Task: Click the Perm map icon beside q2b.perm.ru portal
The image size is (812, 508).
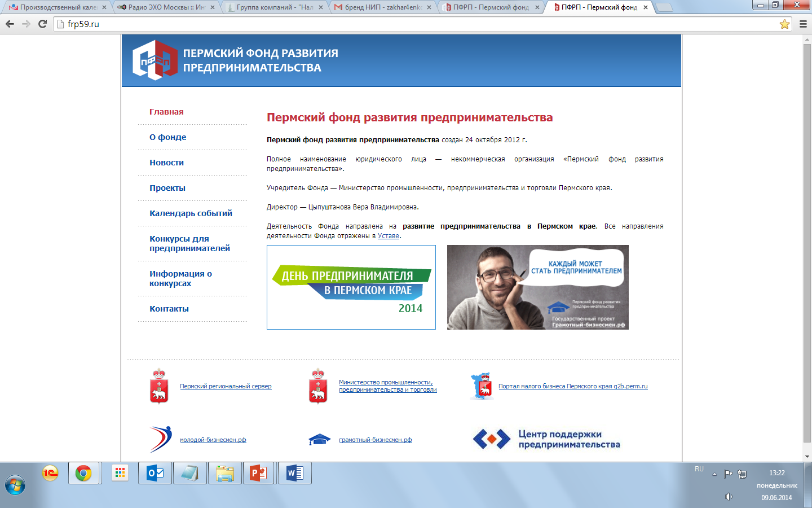Action: point(482,386)
